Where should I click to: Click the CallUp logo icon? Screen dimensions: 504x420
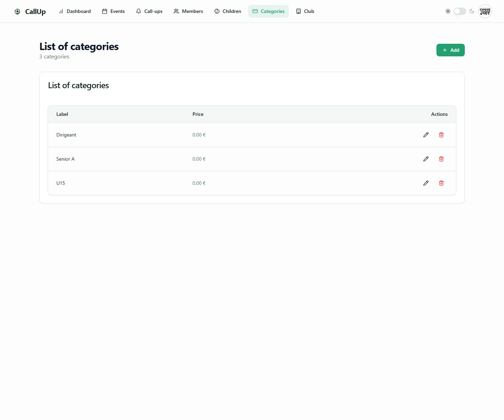tap(17, 12)
